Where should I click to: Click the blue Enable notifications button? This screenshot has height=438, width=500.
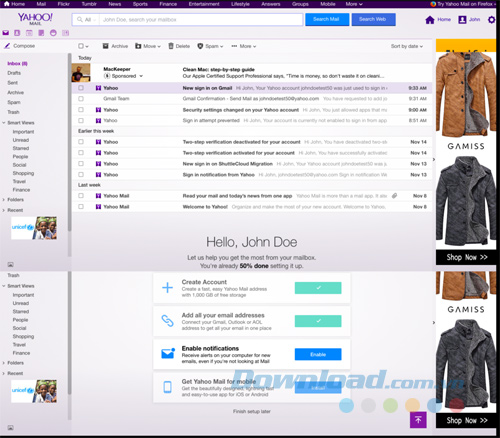coord(318,354)
